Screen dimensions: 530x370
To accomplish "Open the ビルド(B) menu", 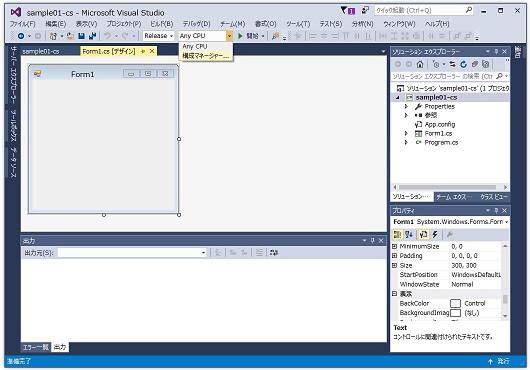I will tap(162, 24).
